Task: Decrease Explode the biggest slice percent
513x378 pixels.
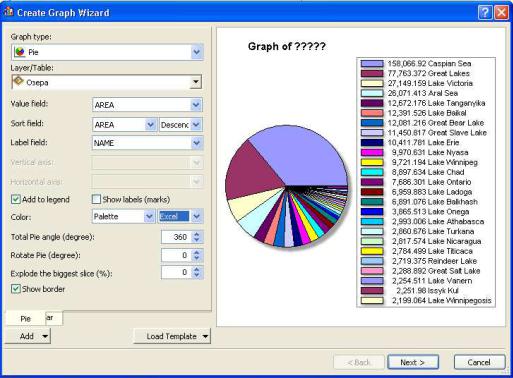Action: click(x=197, y=275)
